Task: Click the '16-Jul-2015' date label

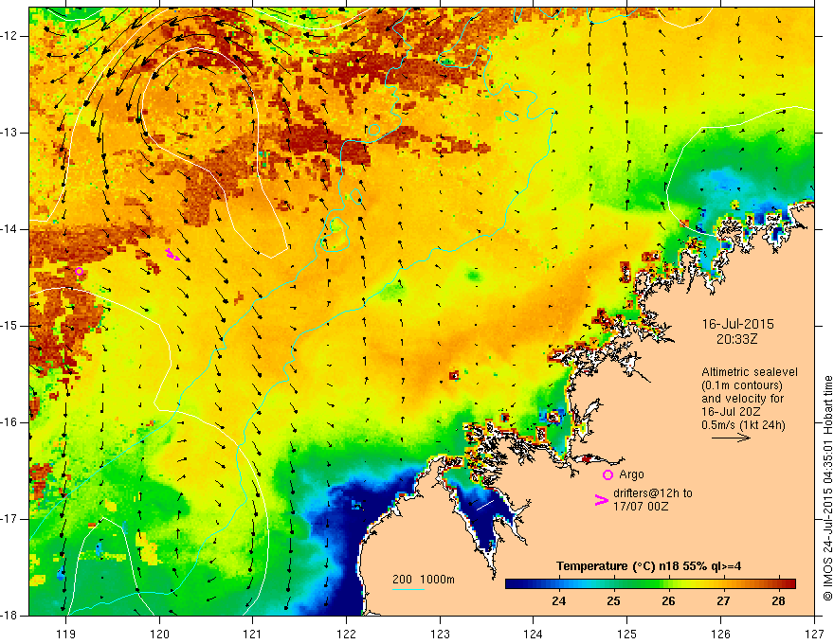Action: coord(737,324)
